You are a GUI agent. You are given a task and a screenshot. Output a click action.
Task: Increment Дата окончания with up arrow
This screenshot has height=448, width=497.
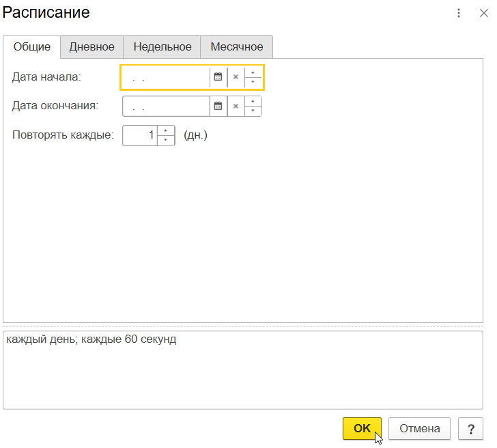pyautogui.click(x=253, y=101)
